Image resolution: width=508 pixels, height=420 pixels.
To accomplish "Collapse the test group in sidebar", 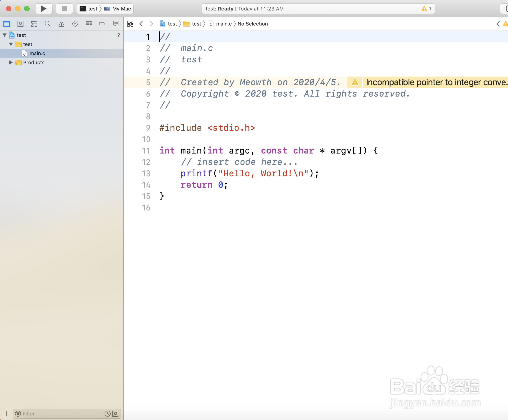I will pyautogui.click(x=11, y=44).
